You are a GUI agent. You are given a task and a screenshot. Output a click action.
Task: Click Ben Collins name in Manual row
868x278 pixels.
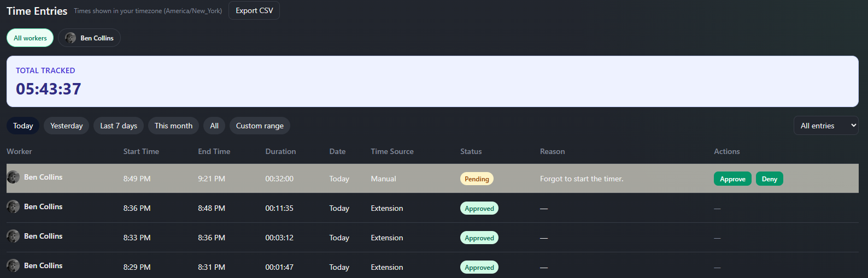tap(43, 177)
